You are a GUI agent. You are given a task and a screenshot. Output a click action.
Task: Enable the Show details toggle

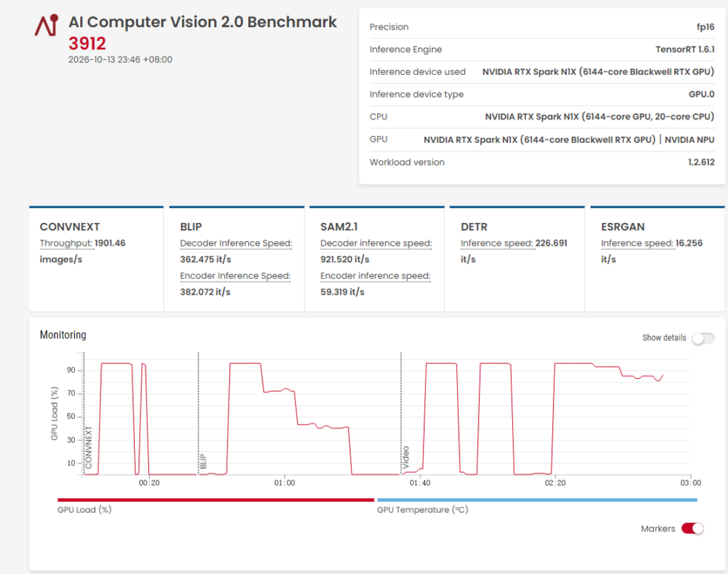point(703,338)
